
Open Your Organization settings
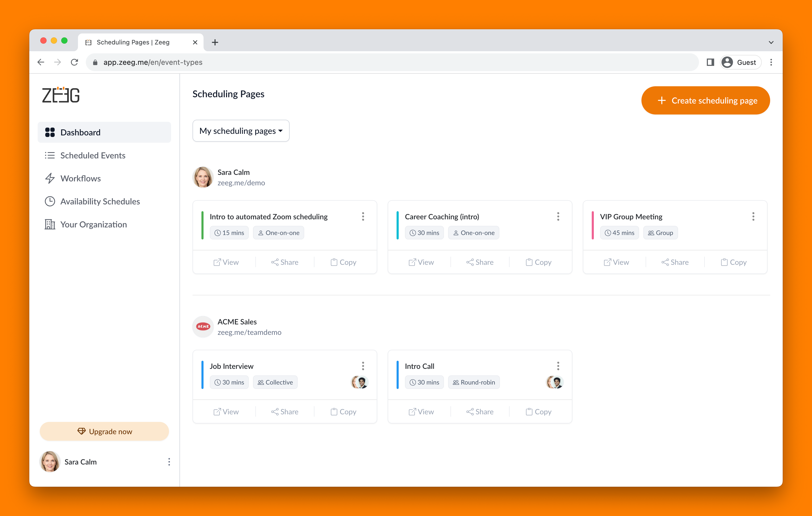[x=93, y=224]
